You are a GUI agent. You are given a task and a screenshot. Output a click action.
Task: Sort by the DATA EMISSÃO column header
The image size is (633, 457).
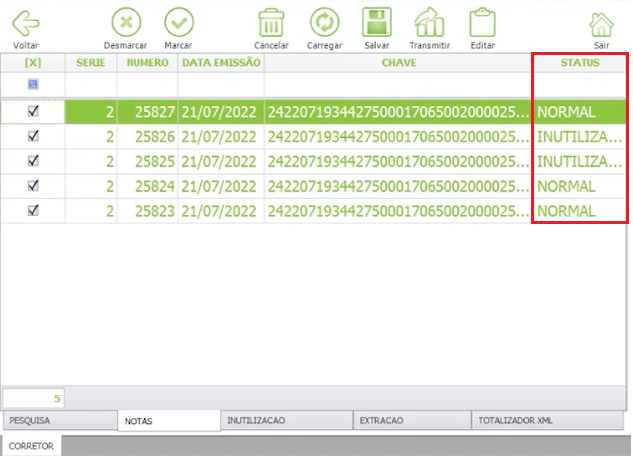point(221,63)
